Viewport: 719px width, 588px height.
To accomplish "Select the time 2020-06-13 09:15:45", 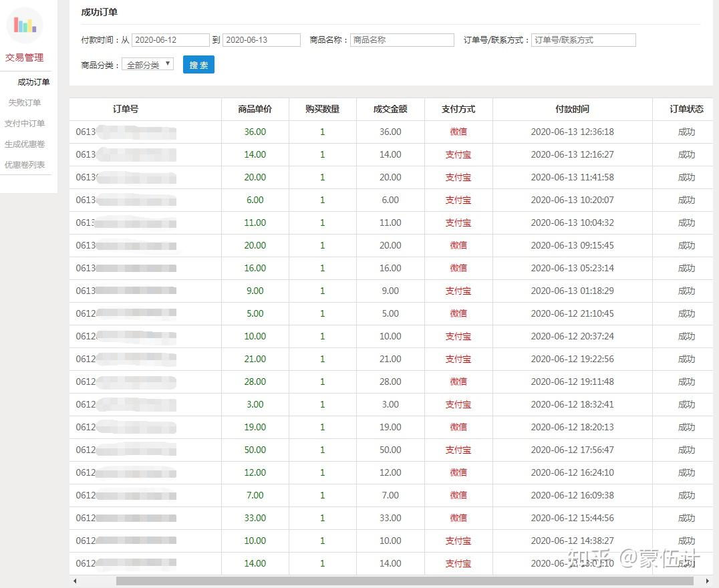I will point(572,245).
